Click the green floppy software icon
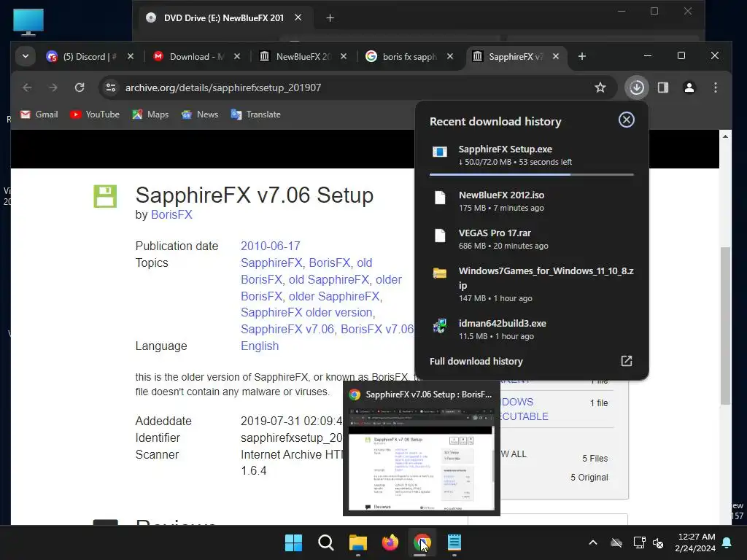 [105, 196]
